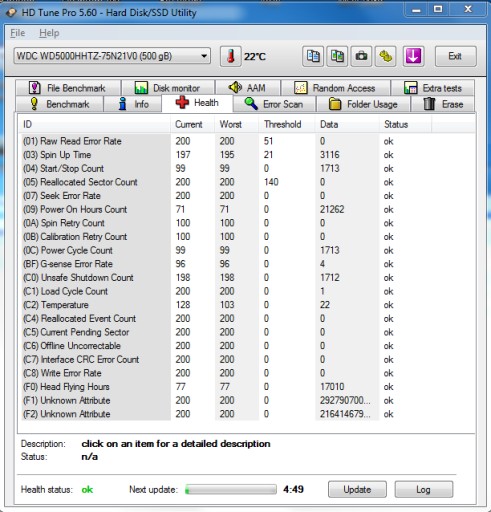Select the (C7) Interface CRC Error Count row

pyautogui.click(x=247, y=360)
